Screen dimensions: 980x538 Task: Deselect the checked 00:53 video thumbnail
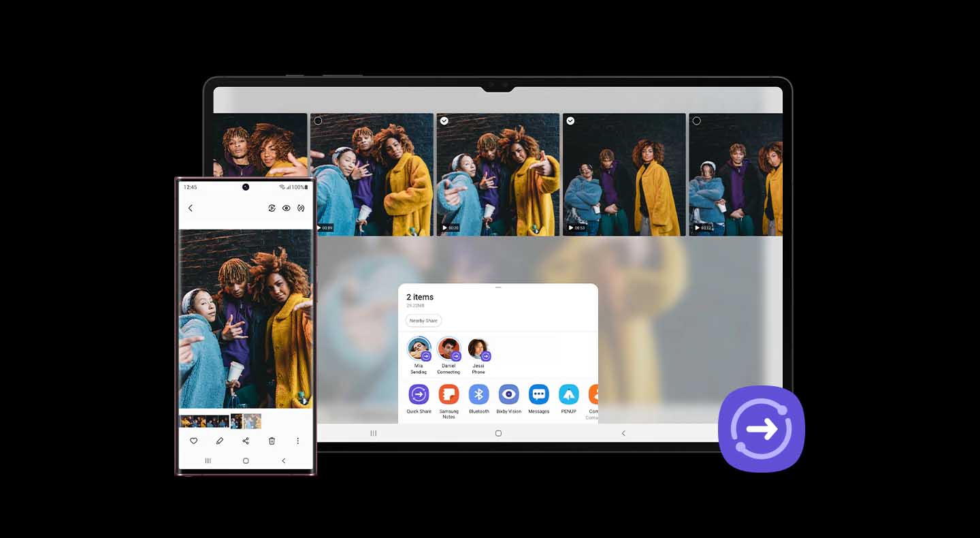(x=570, y=121)
